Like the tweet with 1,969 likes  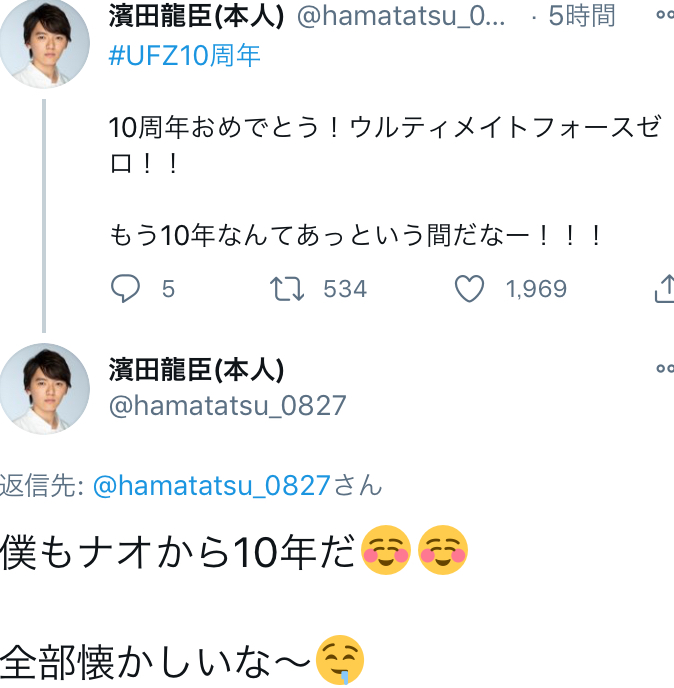pyautogui.click(x=469, y=289)
